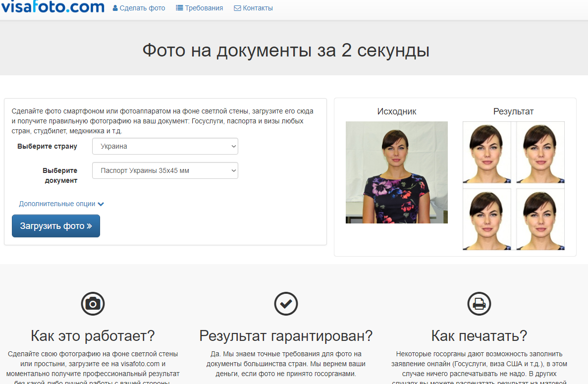Open the Сделать фото menu item
Image resolution: width=588 pixels, height=384 pixels.
coord(143,8)
